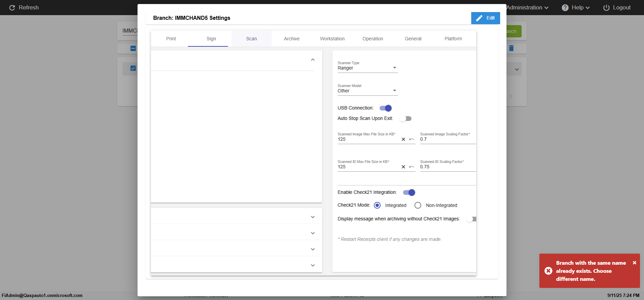Screen dimensions: 644x300
Task: Click the indeterminate select-all checkbox behind dialog
Action: [133, 48]
